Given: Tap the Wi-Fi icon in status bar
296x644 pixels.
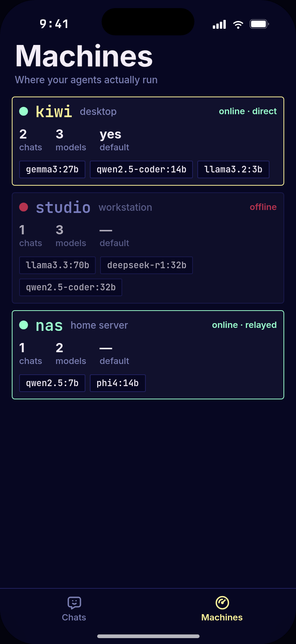Looking at the screenshot, I should pyautogui.click(x=238, y=24).
